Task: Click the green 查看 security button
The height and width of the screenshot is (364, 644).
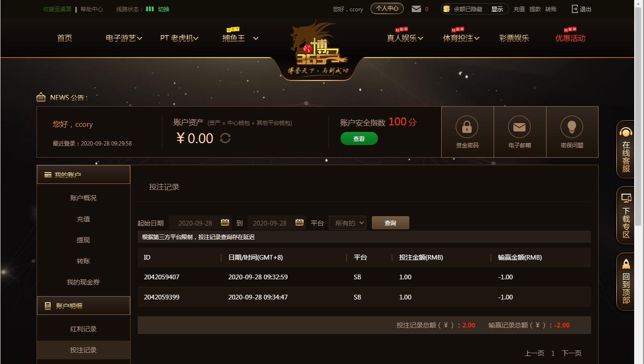Action: pos(359,138)
